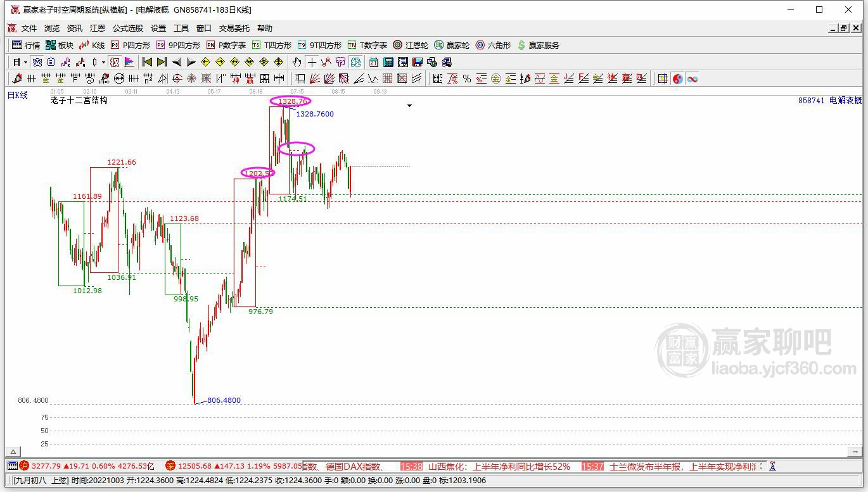Click the yellow diamond right-arrow icon
The width and height of the screenshot is (868, 492).
click(220, 62)
